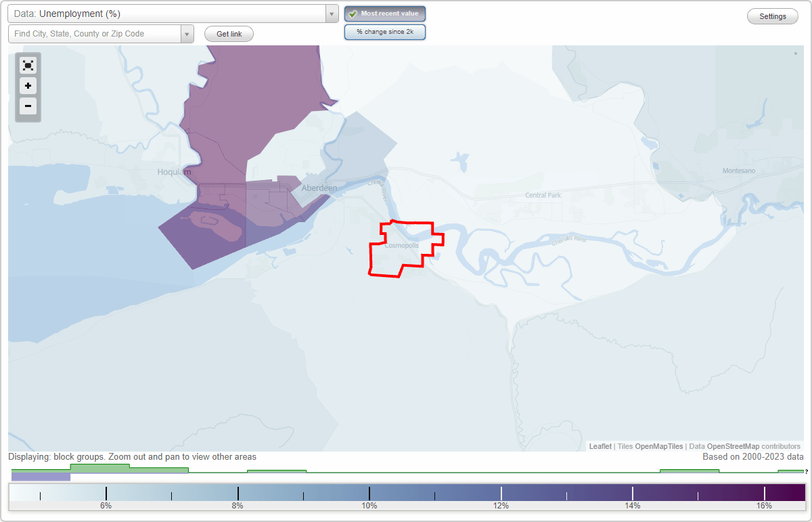
Task: Follow the Leaflet attribution link
Action: (x=600, y=446)
